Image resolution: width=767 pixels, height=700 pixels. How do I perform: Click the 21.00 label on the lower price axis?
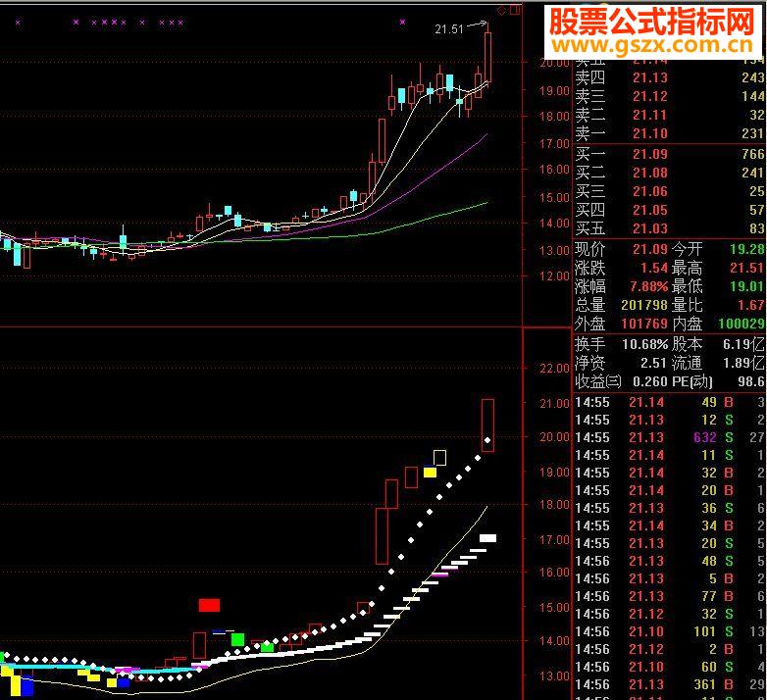pyautogui.click(x=554, y=404)
